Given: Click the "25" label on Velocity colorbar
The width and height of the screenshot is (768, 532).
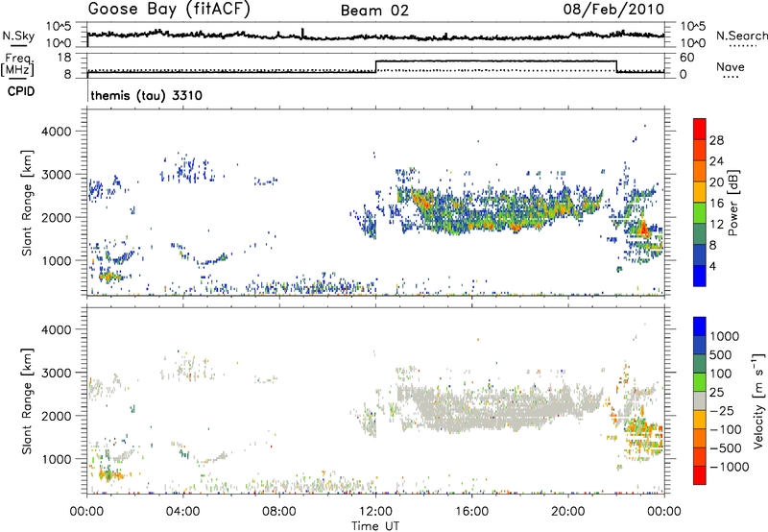Looking at the screenshot, I should (x=716, y=393).
